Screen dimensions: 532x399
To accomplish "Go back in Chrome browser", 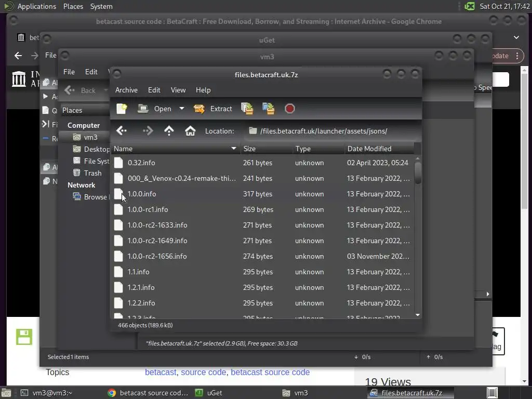I will (x=18, y=56).
